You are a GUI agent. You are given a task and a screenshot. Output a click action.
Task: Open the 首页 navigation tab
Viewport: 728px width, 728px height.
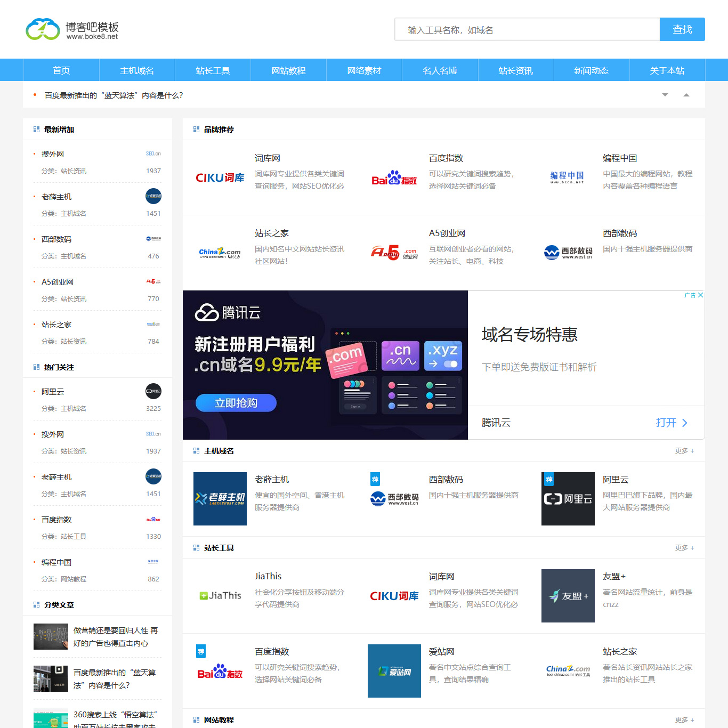click(x=61, y=70)
